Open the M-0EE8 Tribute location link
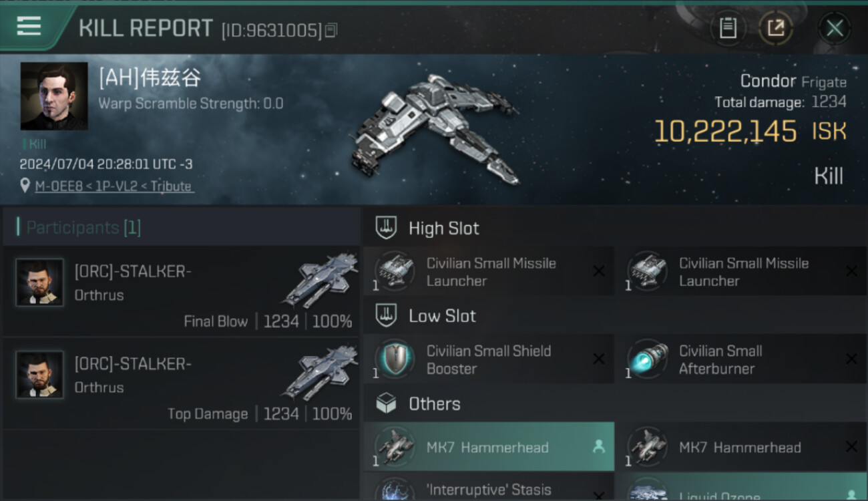The image size is (868, 501). tap(114, 186)
